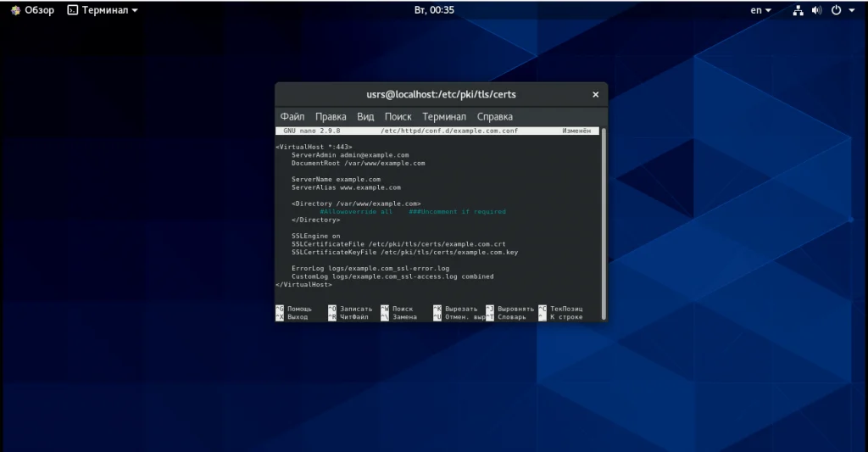868x452 pixels.
Task: Click on the SSLEngine on line
Action: pos(315,237)
